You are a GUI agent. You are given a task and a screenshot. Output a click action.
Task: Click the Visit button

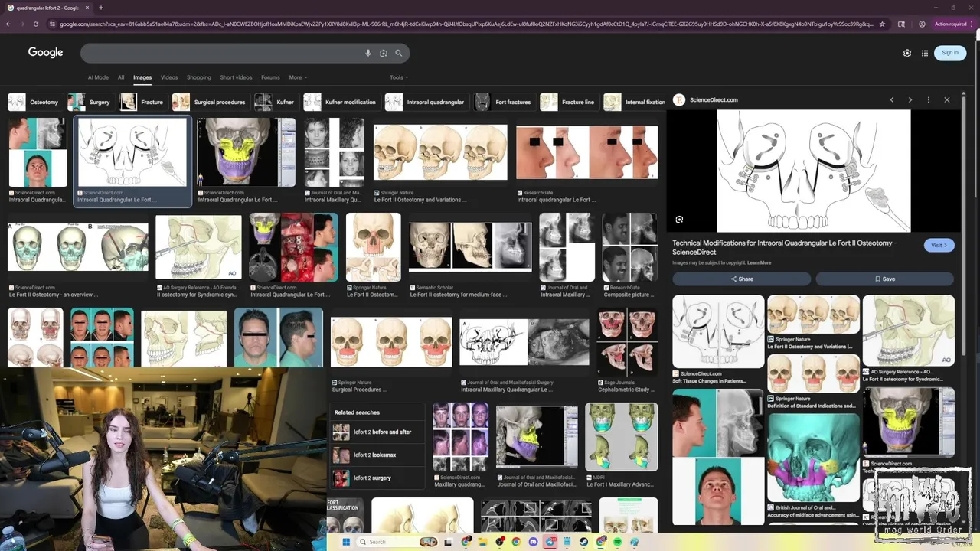click(939, 245)
